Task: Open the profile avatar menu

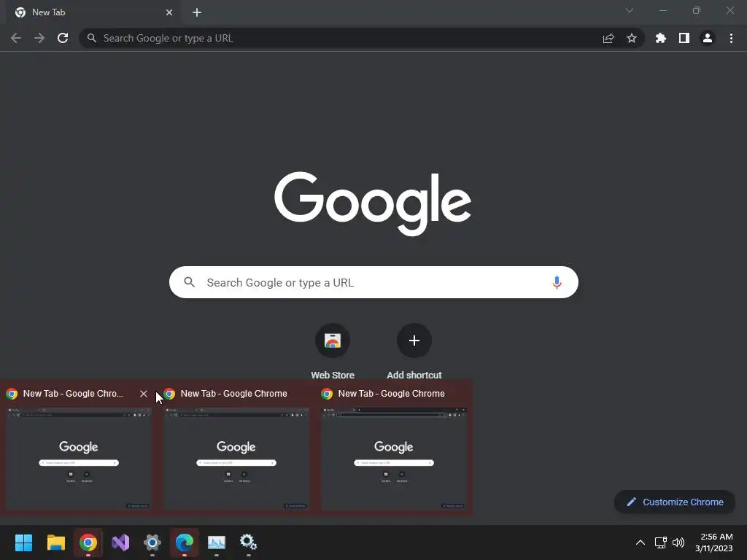Action: (x=708, y=38)
